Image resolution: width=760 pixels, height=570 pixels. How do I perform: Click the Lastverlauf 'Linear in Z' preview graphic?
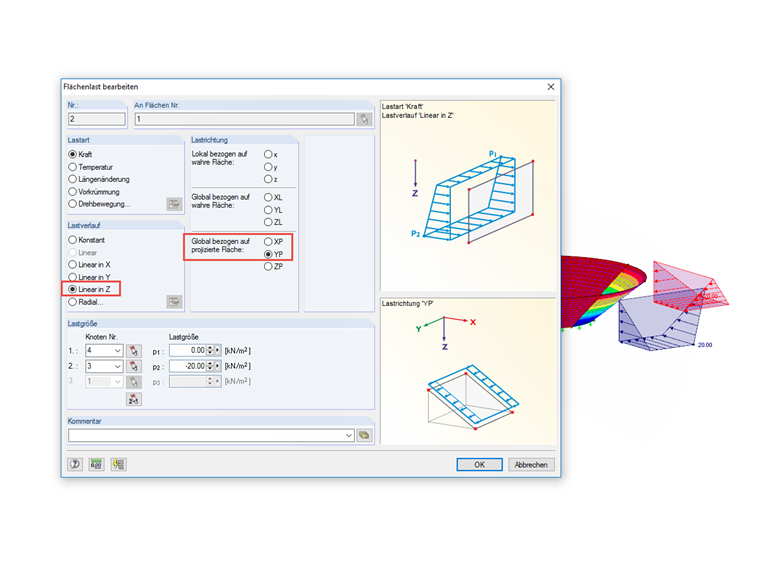468,196
